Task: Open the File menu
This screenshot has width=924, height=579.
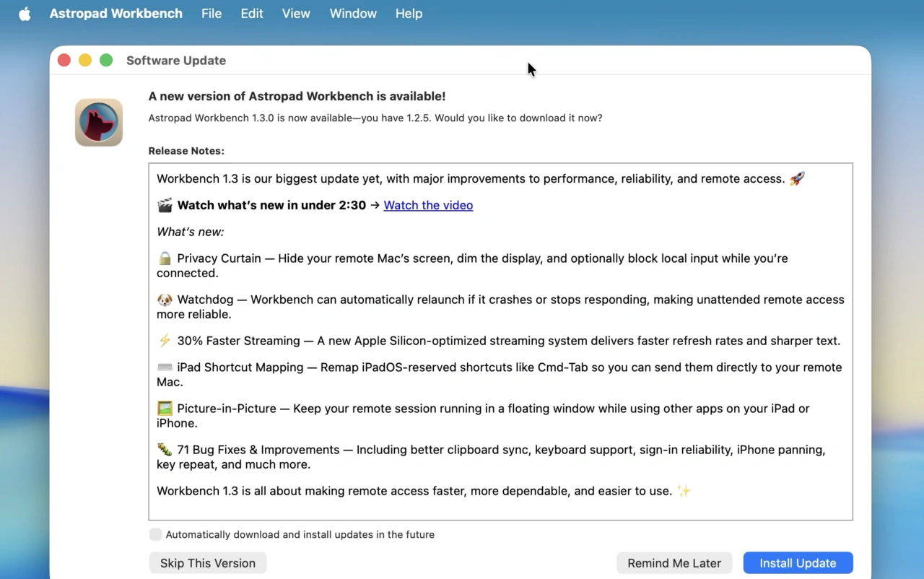Action: coord(212,14)
